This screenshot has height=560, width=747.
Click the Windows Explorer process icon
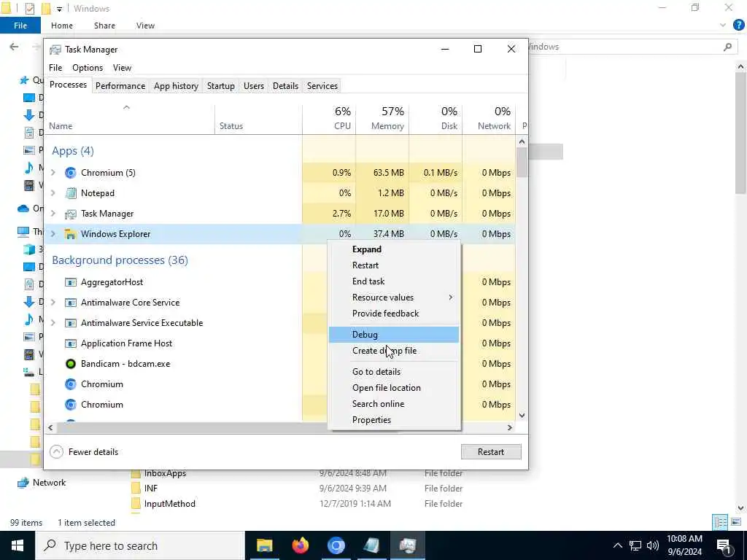71,234
